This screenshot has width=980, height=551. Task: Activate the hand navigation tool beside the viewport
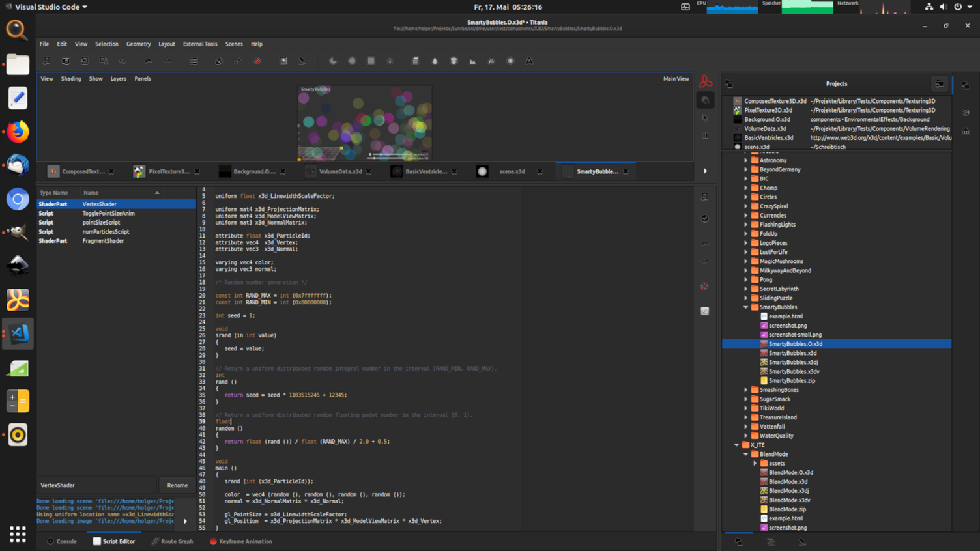tap(704, 99)
